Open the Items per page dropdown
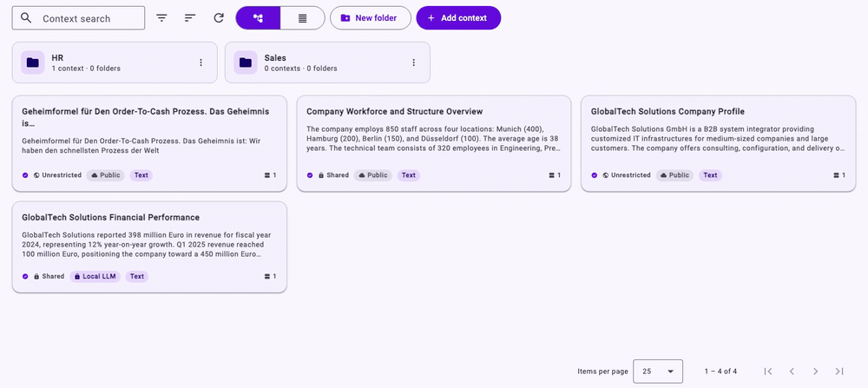The image size is (868, 388). pyautogui.click(x=658, y=372)
